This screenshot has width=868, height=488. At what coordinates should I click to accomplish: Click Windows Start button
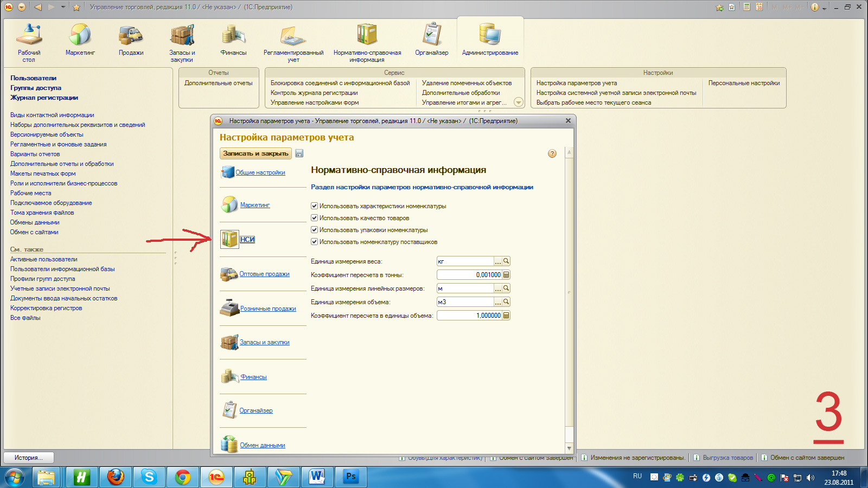click(x=15, y=477)
